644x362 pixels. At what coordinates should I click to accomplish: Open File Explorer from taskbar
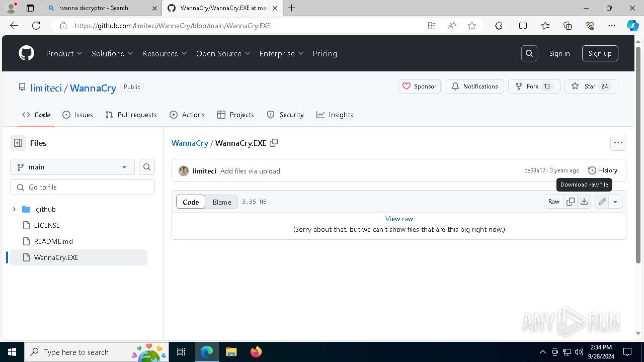pyautogui.click(x=231, y=352)
